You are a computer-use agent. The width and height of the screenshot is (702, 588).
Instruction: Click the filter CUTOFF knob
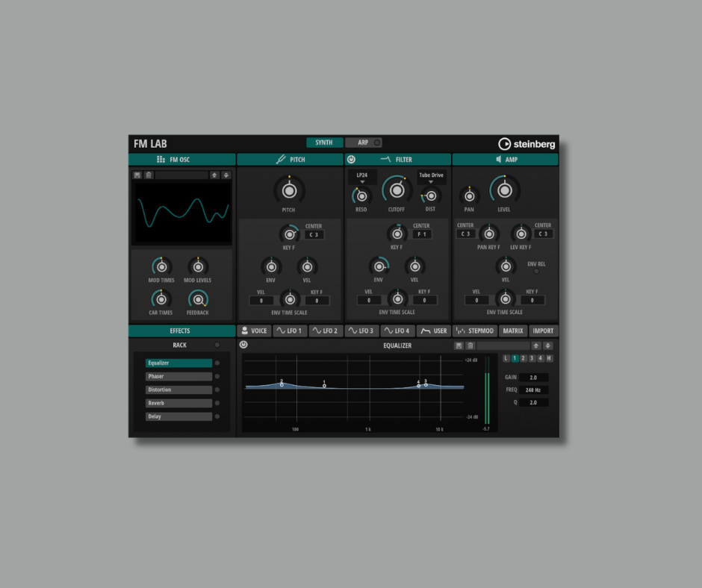tap(397, 190)
